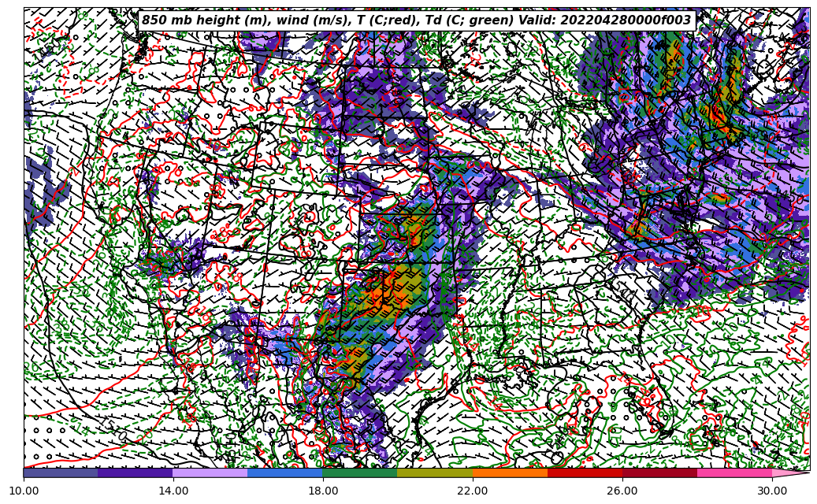The height and width of the screenshot is (504, 817).
Task: Click the 18.00 colorbar tick label
Action: [323, 491]
